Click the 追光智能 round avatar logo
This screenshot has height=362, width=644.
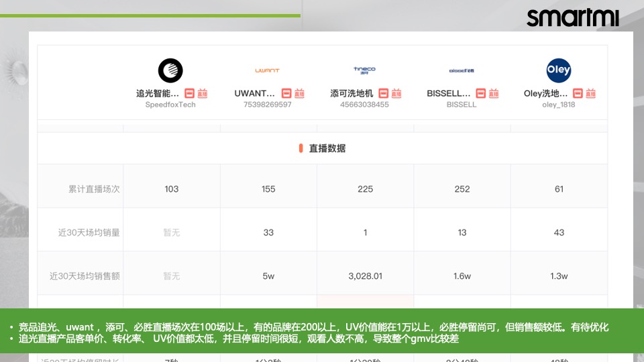170,70
